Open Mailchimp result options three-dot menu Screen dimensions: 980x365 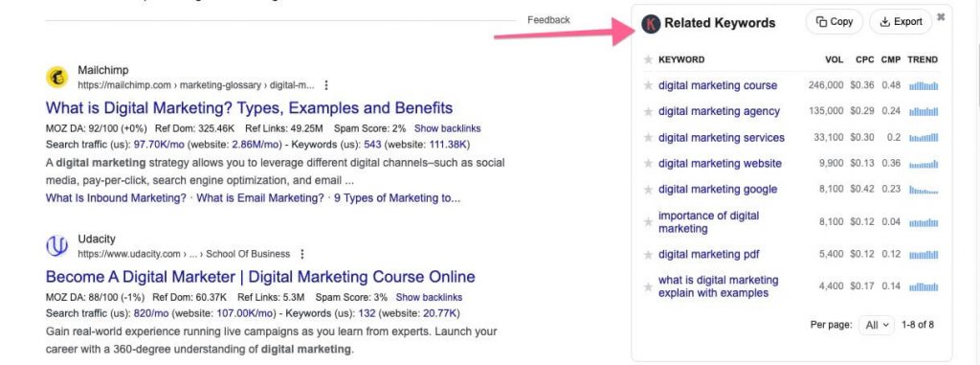(325, 85)
